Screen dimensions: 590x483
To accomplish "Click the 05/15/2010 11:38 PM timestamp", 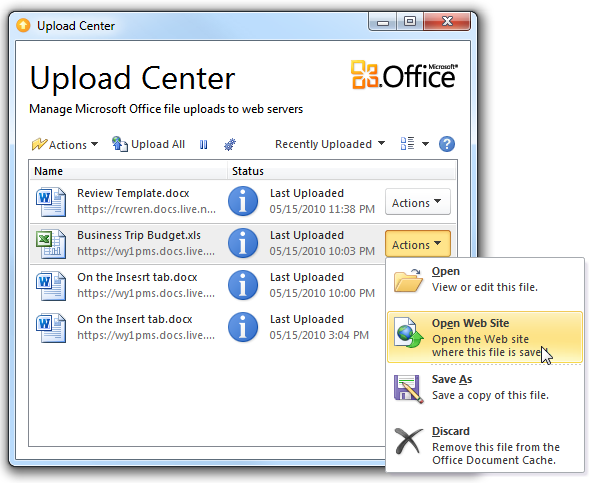I will [x=322, y=209].
